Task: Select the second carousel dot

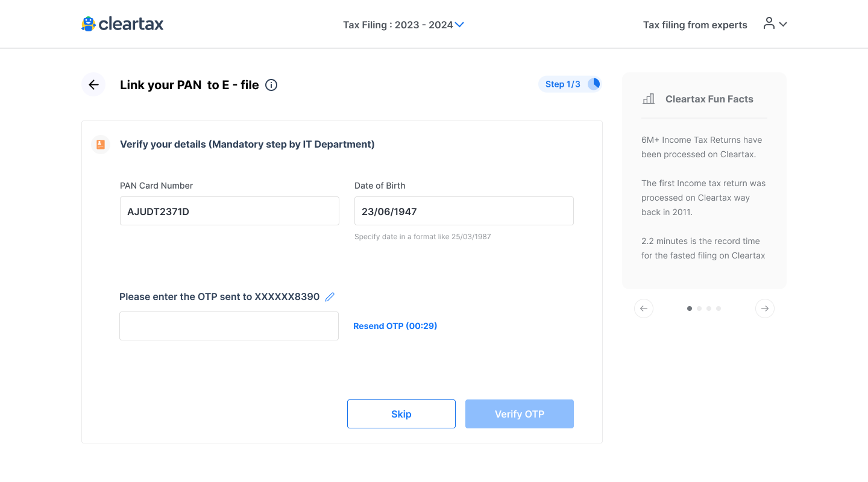Action: pos(699,308)
